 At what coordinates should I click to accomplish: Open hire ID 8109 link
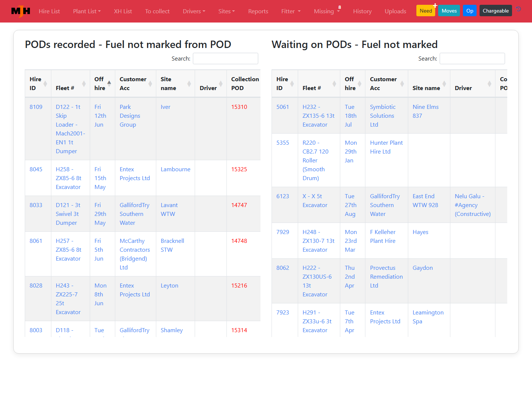pos(36,107)
